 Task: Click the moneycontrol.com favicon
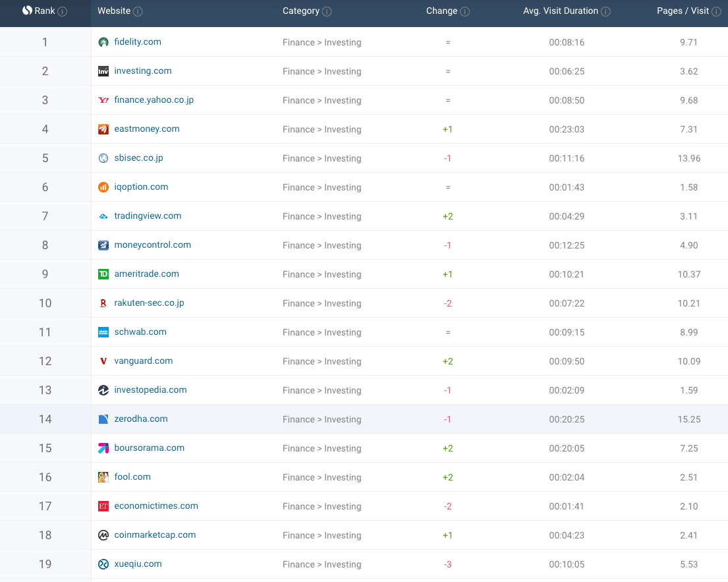pyautogui.click(x=103, y=245)
